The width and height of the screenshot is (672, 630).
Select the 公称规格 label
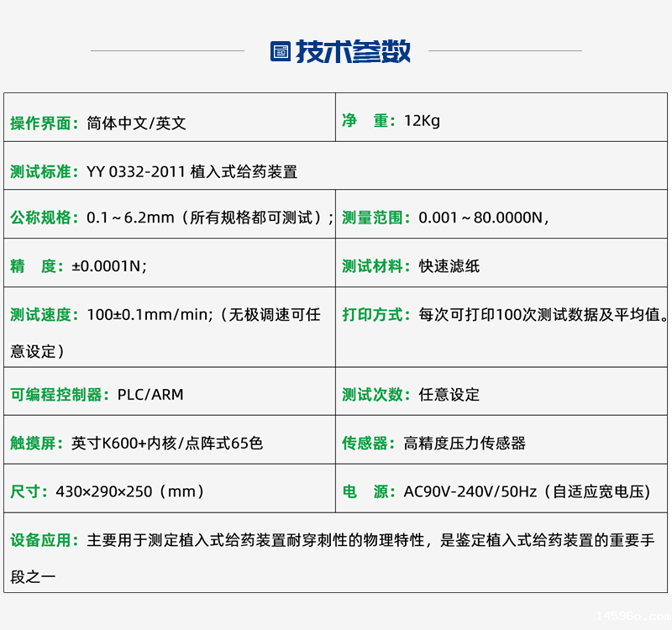pos(45,218)
